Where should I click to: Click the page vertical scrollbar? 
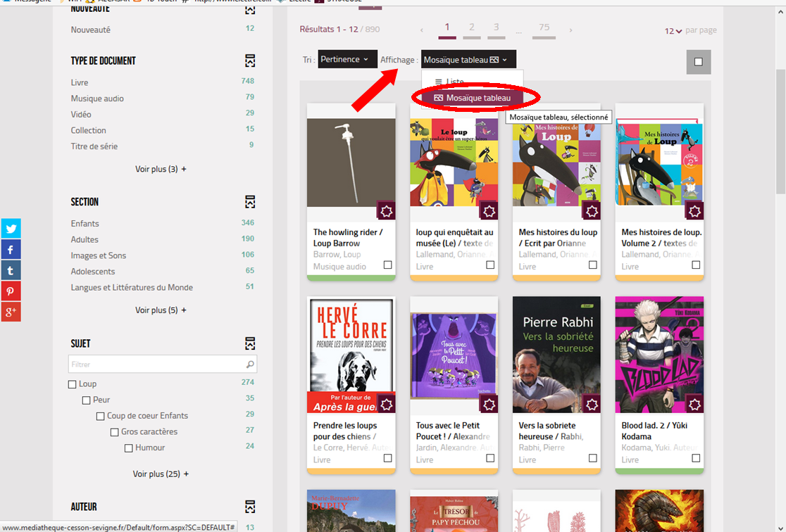780,132
